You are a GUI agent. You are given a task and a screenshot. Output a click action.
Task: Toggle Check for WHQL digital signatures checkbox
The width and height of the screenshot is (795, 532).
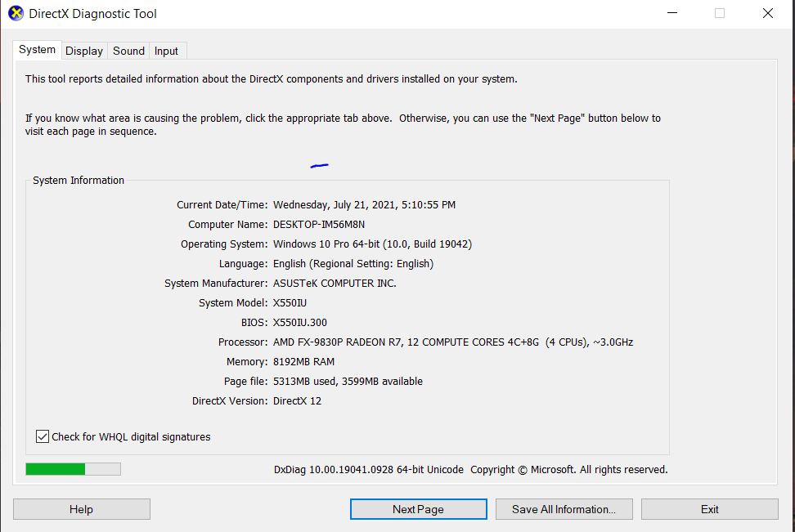click(x=43, y=436)
